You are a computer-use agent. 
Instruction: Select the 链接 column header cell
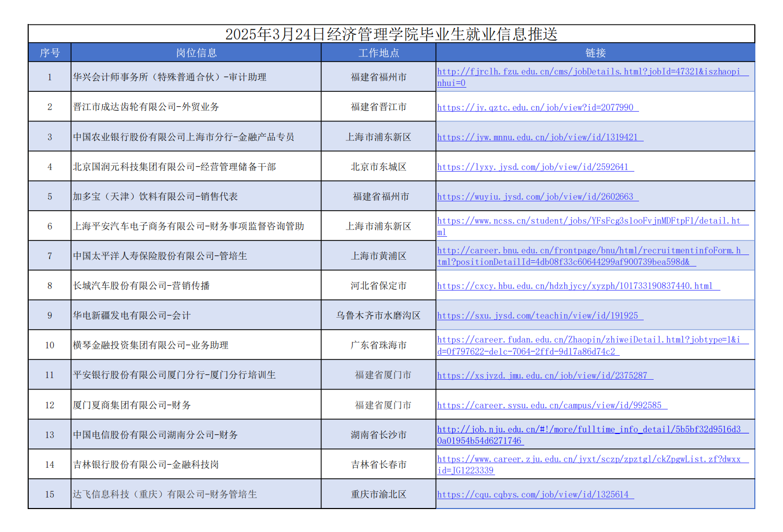click(x=595, y=53)
